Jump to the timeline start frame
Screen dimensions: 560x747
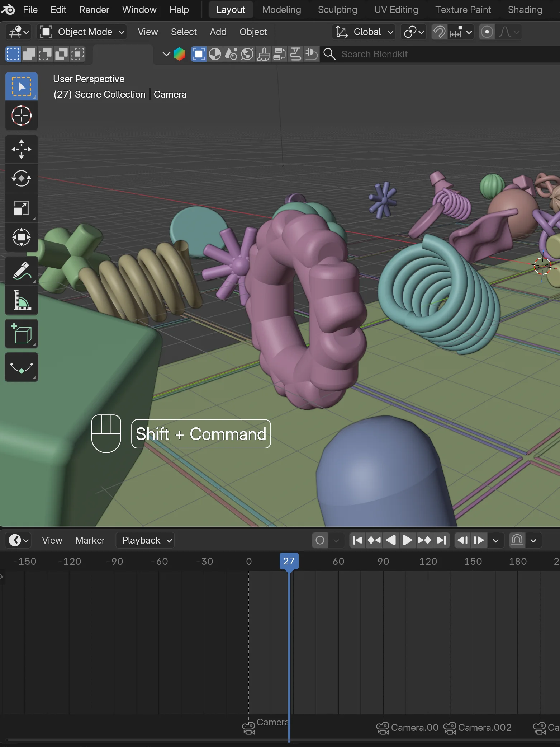[357, 540]
